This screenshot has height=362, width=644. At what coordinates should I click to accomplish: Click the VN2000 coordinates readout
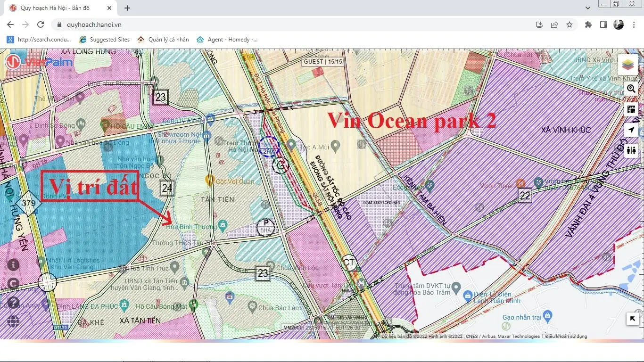tap(322, 327)
